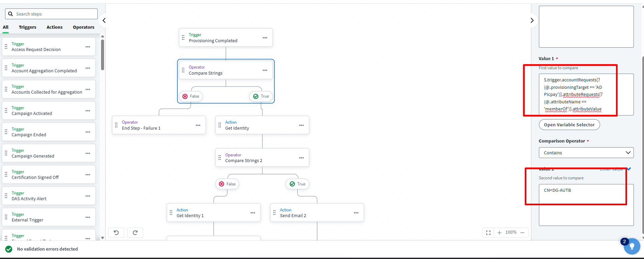Click the fit-to-screen canvas icon
Screen dimensions: 644x259
coord(488,233)
